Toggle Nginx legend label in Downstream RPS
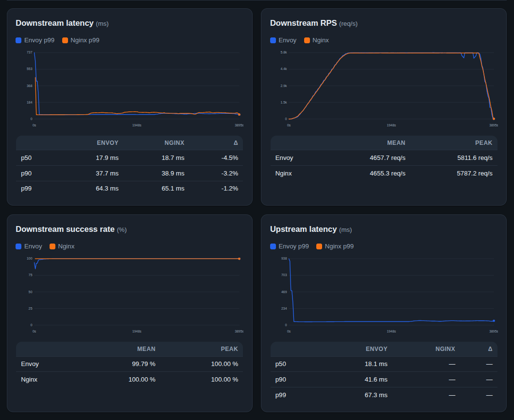This screenshot has width=514, height=420. pos(321,40)
